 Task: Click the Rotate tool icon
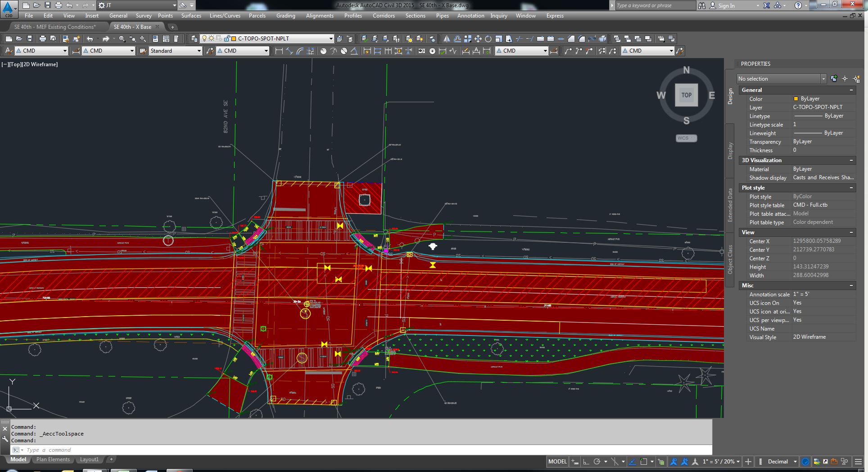pos(488,39)
